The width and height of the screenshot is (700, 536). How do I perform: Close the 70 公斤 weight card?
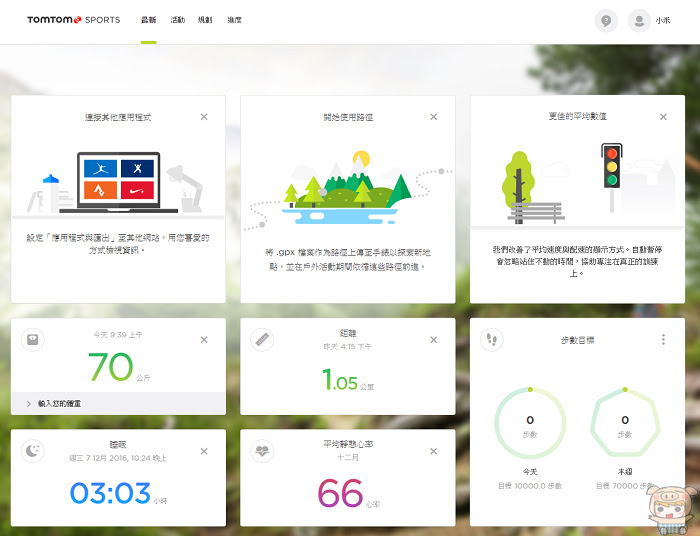(204, 340)
